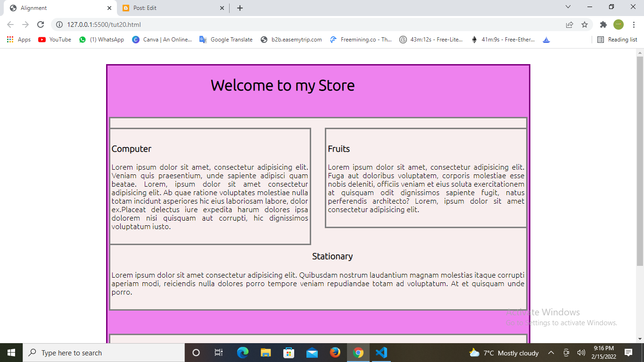Open the Google Translate bookmark
The width and height of the screenshot is (644, 362).
pyautogui.click(x=226, y=40)
